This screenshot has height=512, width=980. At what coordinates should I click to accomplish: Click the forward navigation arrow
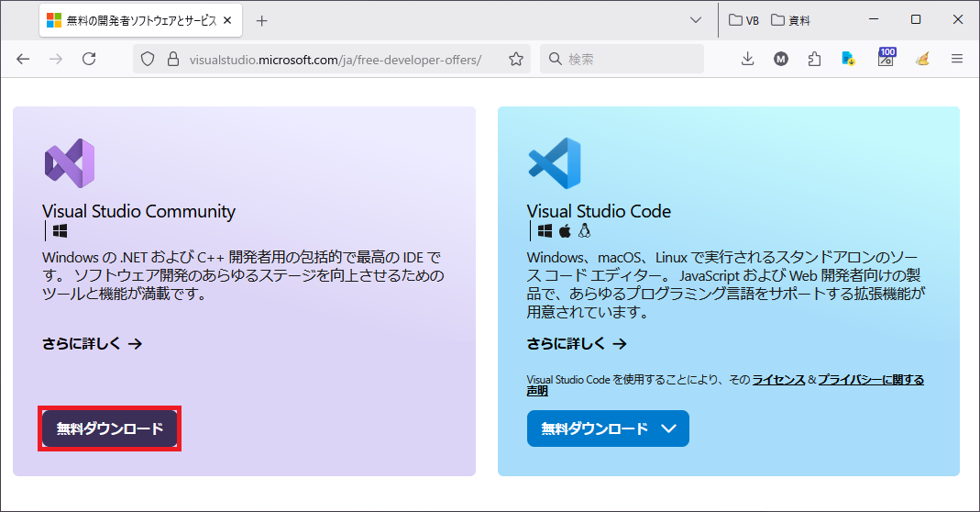click(56, 59)
